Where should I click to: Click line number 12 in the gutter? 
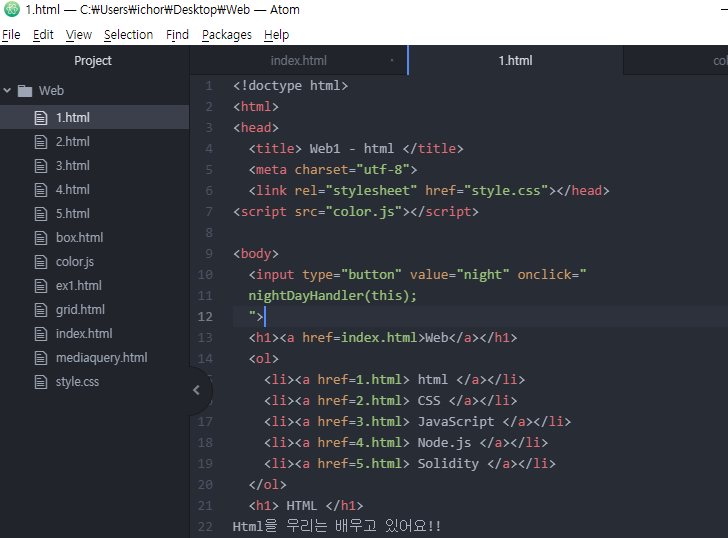pos(205,317)
